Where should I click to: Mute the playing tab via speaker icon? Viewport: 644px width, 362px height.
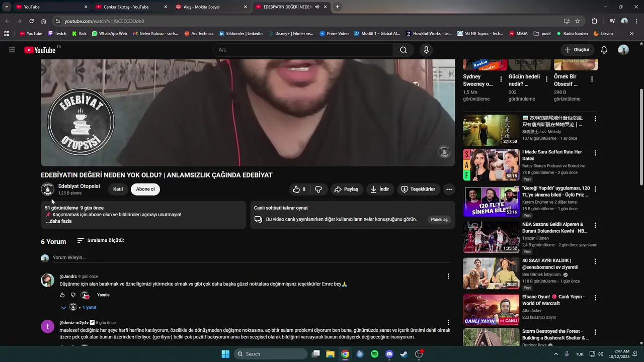pos(317,7)
